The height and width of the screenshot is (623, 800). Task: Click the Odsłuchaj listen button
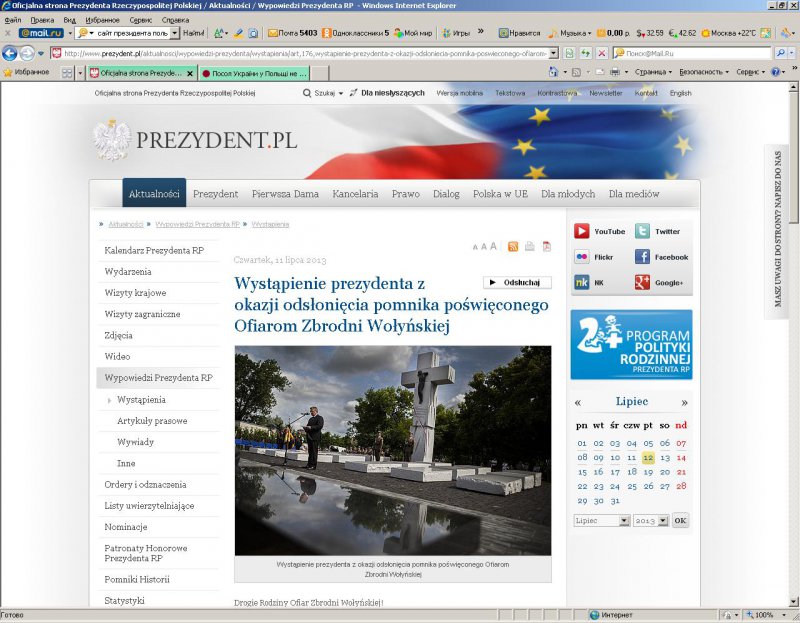point(517,283)
